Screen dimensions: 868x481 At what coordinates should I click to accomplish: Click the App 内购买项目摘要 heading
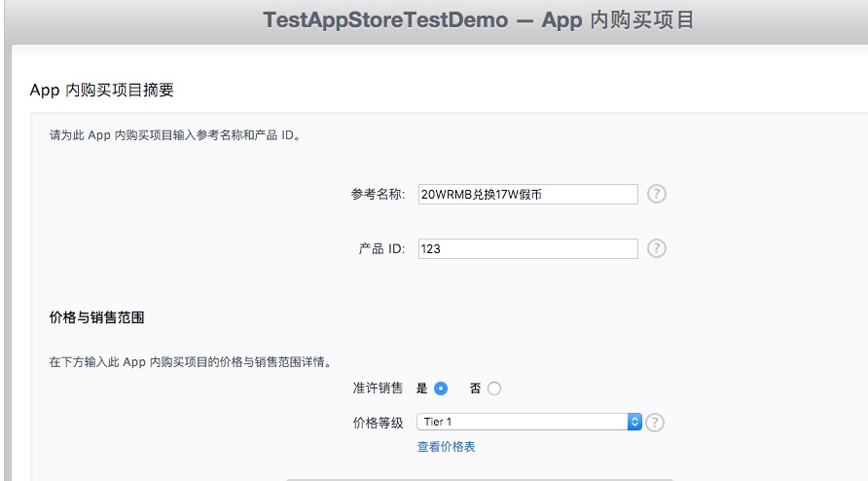102,91
